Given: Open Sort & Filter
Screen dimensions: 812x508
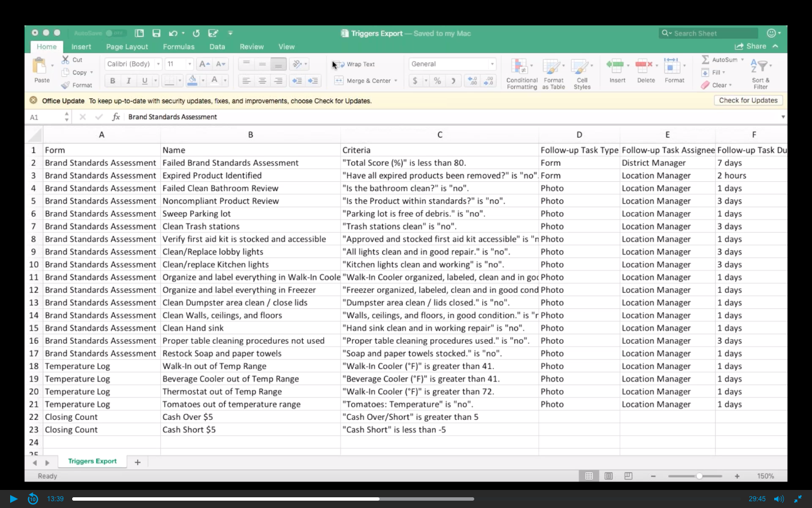Looking at the screenshot, I should click(x=761, y=73).
